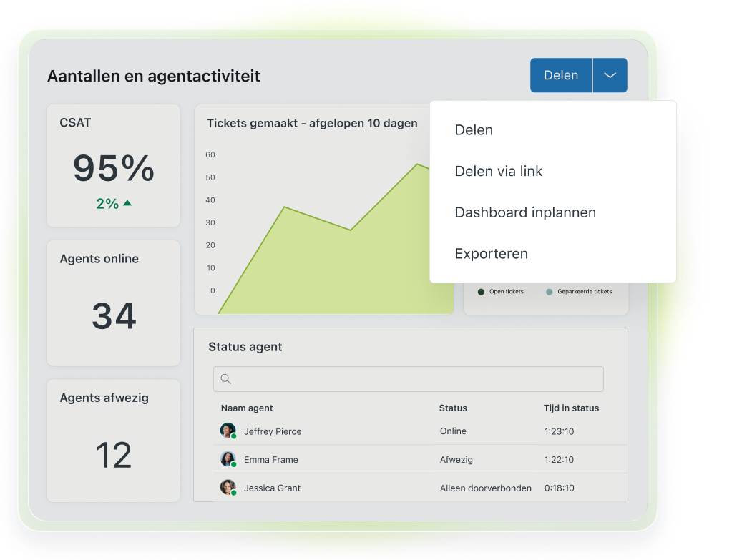Select Delen from the dropdown menu

point(474,130)
